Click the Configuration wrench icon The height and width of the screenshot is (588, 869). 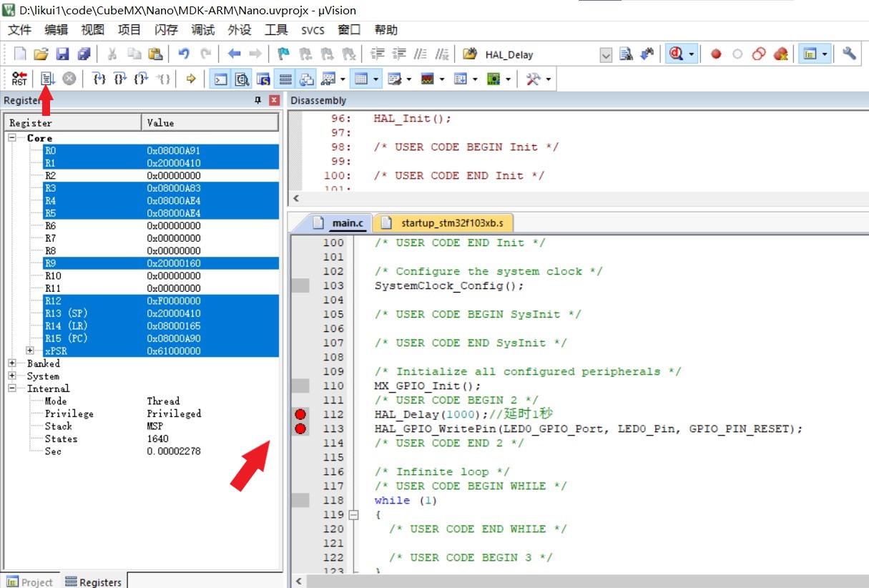tap(850, 54)
